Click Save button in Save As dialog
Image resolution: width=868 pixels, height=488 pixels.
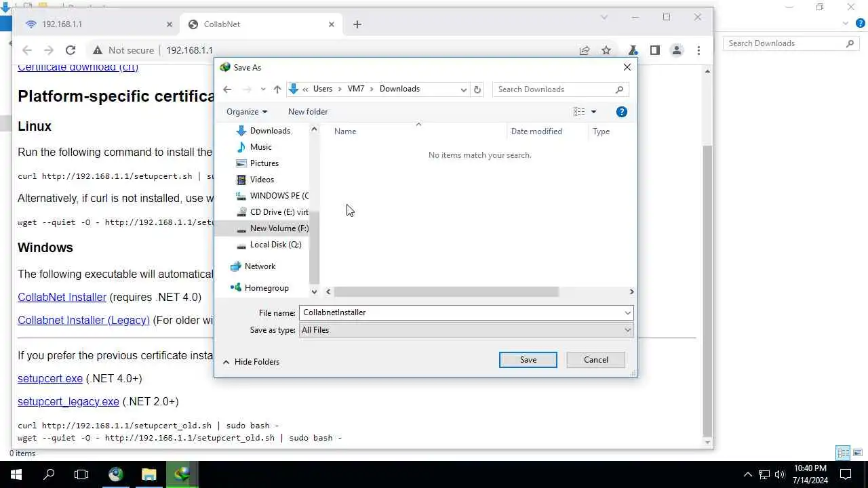[x=528, y=360]
